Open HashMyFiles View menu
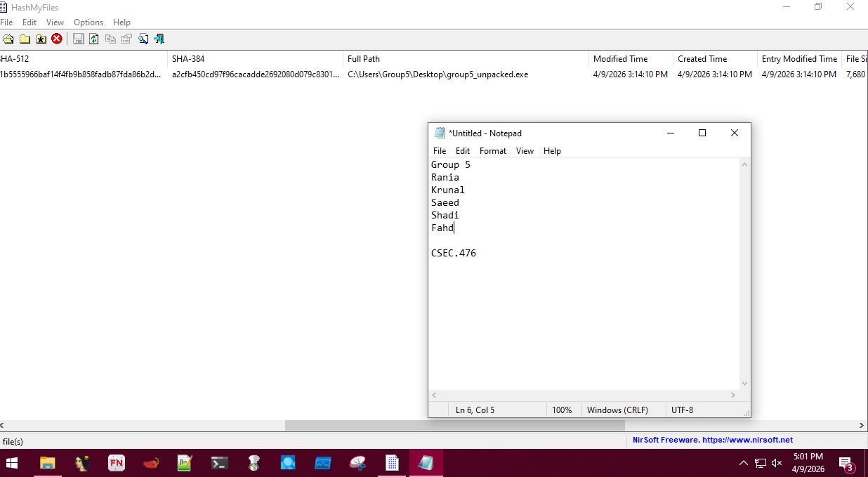The image size is (868, 477). [55, 22]
